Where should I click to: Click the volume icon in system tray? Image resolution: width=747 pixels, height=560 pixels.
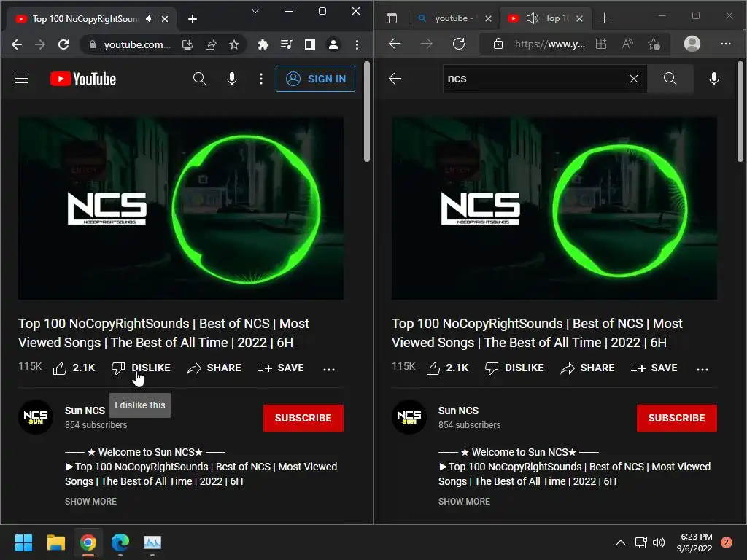[x=659, y=542]
